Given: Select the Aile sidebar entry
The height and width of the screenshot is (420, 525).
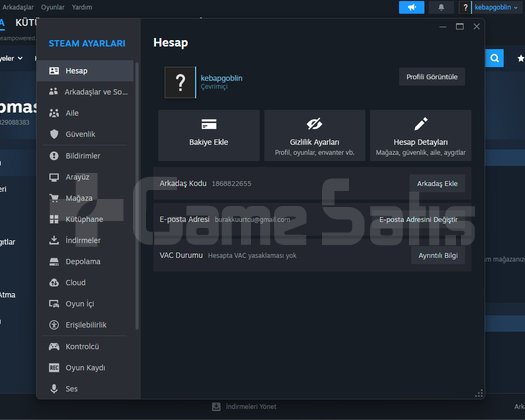Looking at the screenshot, I should point(85,113).
